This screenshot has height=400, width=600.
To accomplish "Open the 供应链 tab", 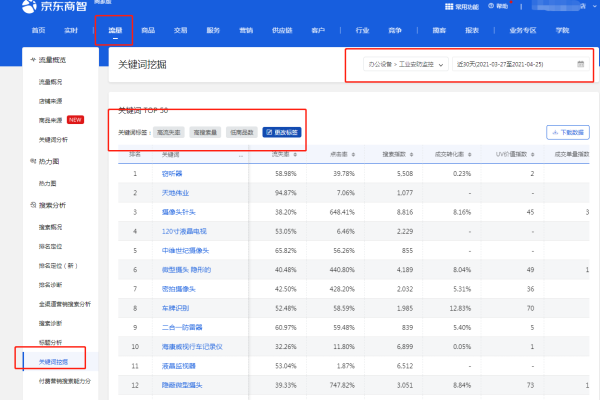I will coord(282,30).
